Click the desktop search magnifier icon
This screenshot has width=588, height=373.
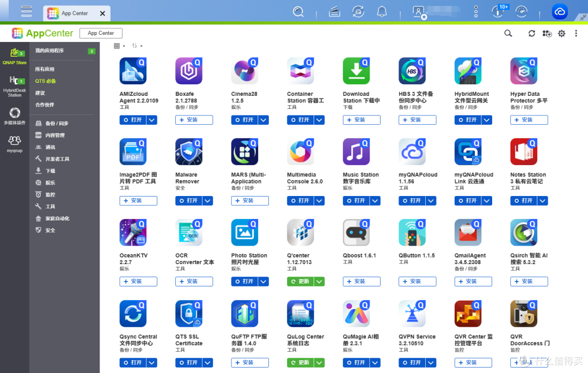pos(298,11)
